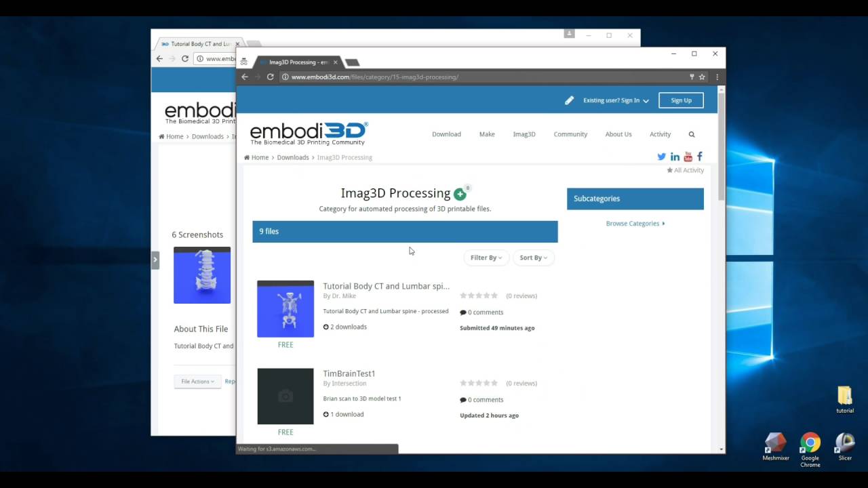Open the About Us menu item
This screenshot has height=488, width=868.
click(618, 134)
